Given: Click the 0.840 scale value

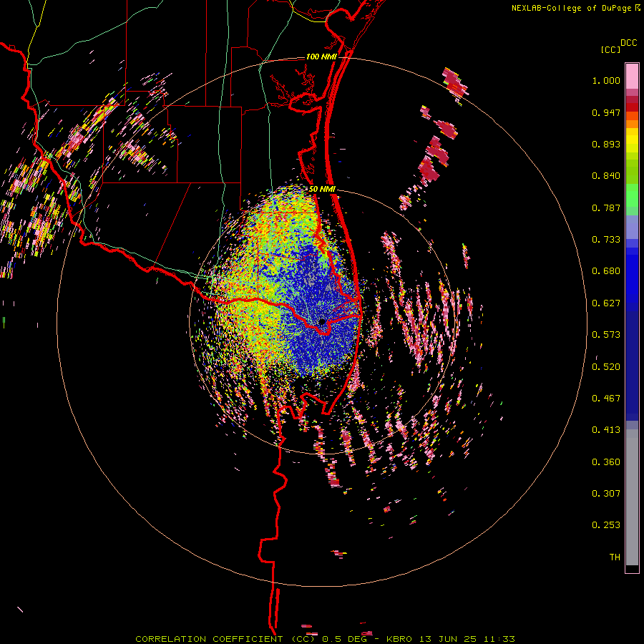Looking at the screenshot, I should tap(606, 176).
